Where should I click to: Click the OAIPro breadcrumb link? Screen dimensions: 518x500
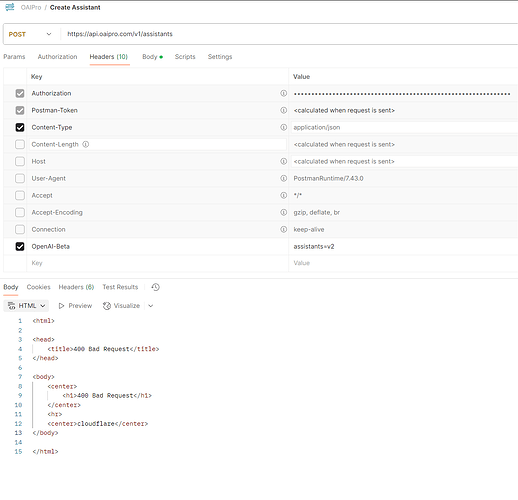click(31, 7)
